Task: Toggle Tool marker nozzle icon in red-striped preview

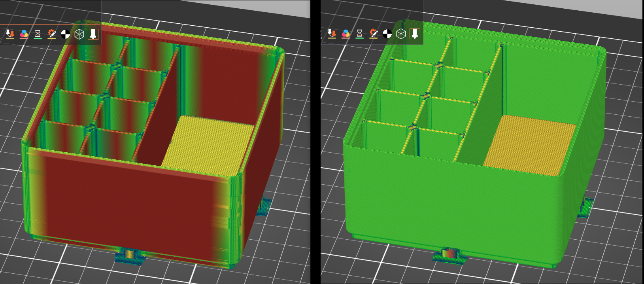Action: [x=93, y=34]
